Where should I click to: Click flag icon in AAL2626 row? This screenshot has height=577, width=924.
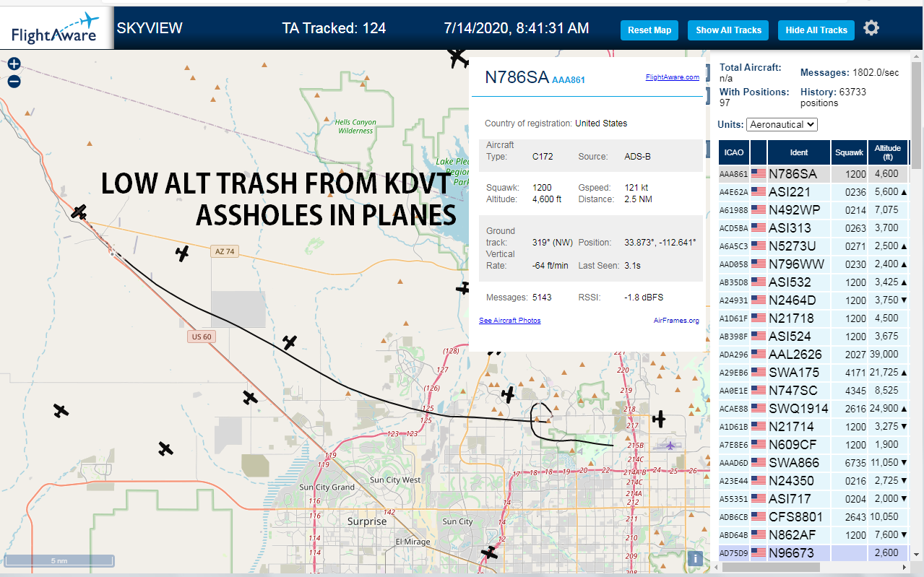pyautogui.click(x=758, y=355)
